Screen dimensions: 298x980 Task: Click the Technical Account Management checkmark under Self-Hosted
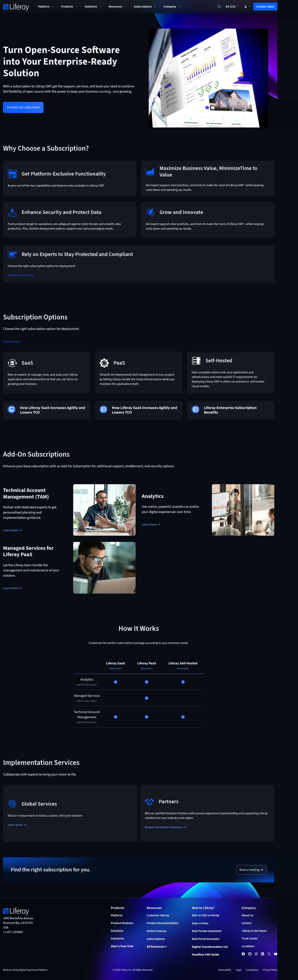(183, 717)
